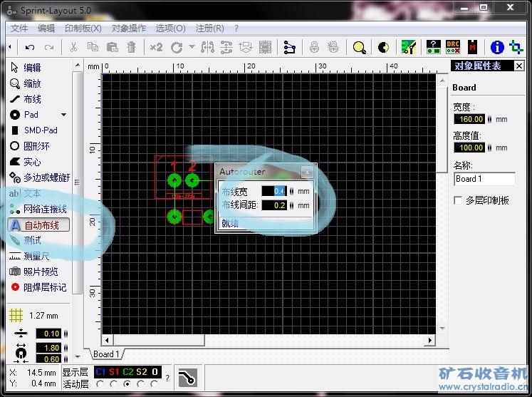Click the Undo toolbar icon
Screen dimensions: 532x397
click(30, 48)
